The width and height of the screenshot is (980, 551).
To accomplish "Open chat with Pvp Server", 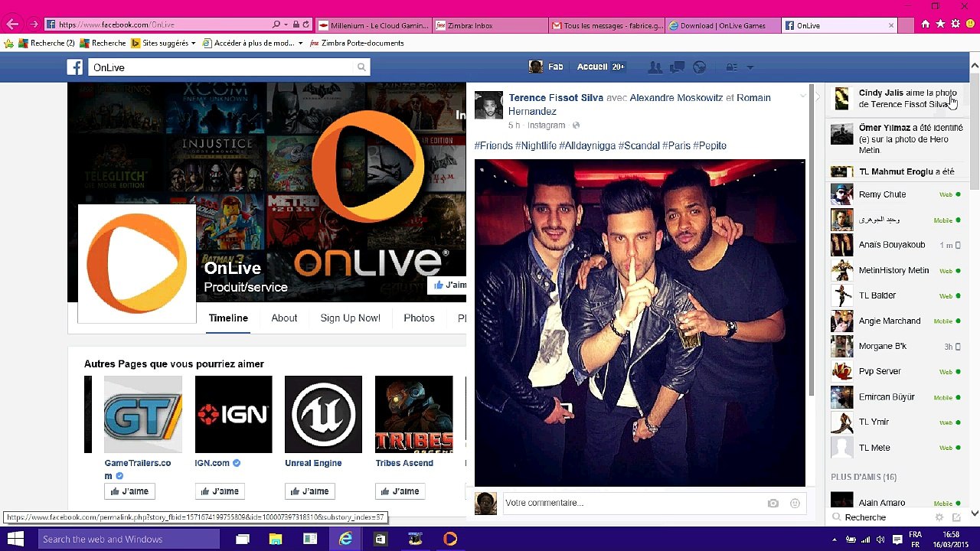I will click(x=896, y=371).
